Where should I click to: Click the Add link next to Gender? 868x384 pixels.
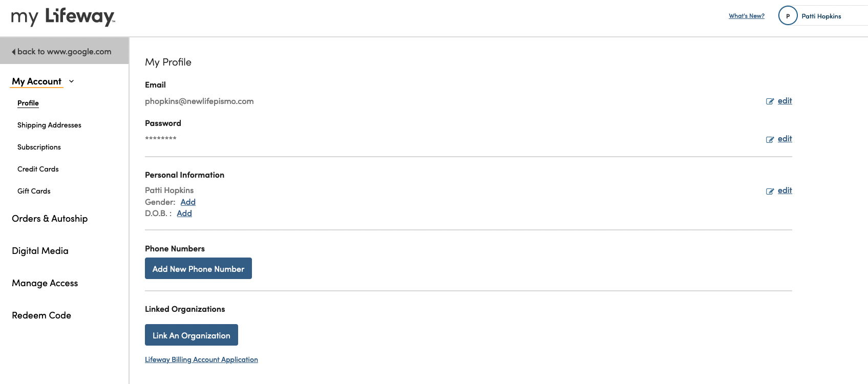coord(188,202)
